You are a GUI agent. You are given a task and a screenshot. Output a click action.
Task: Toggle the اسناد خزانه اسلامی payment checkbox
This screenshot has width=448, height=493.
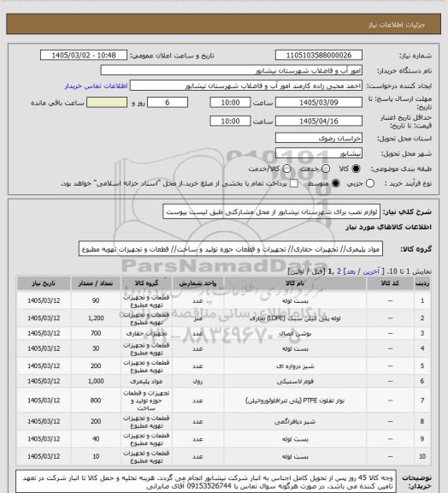294,183
